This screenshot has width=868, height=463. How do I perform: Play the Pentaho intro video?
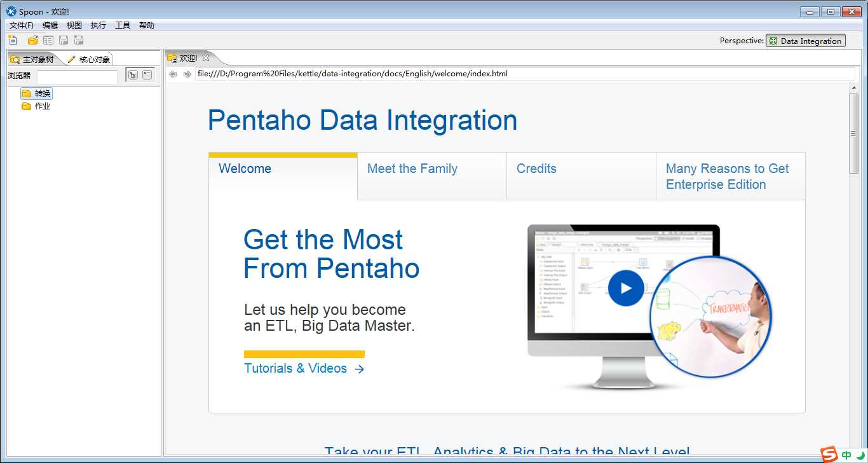(626, 288)
